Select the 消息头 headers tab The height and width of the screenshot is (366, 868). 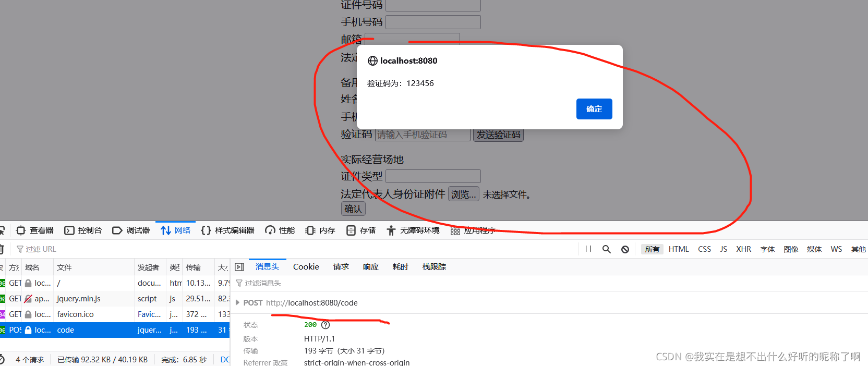coord(267,267)
